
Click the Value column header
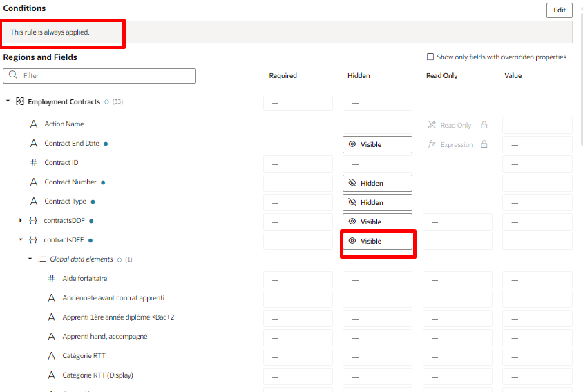click(x=513, y=76)
